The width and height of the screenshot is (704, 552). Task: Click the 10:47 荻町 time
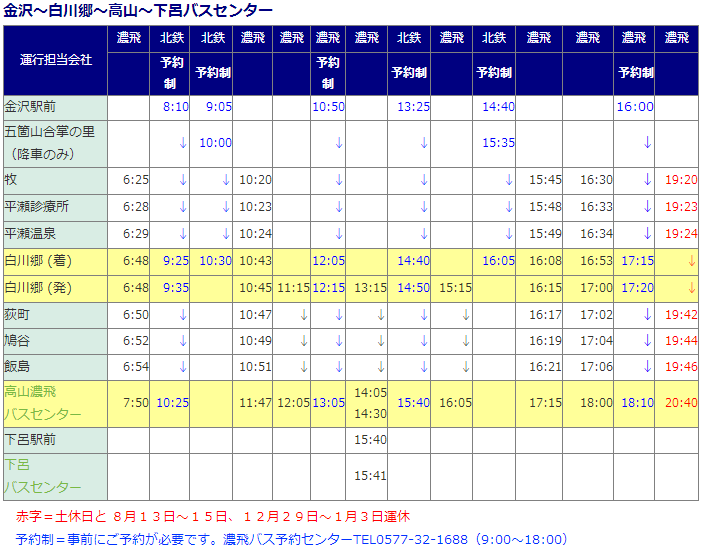click(x=255, y=314)
